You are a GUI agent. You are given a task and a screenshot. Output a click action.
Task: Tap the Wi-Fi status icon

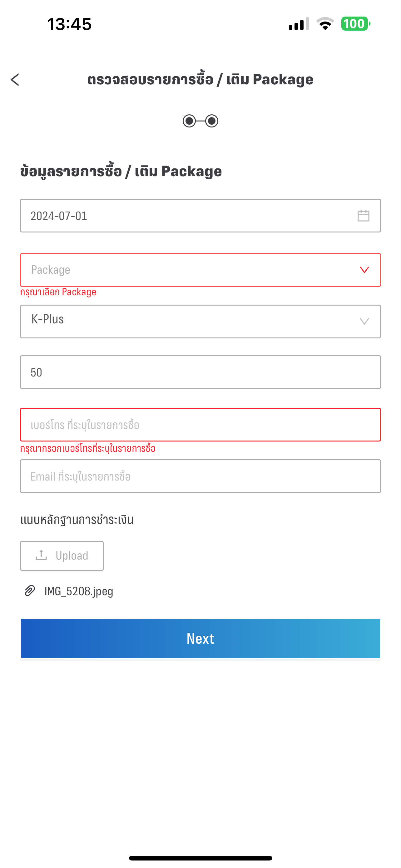click(x=325, y=24)
